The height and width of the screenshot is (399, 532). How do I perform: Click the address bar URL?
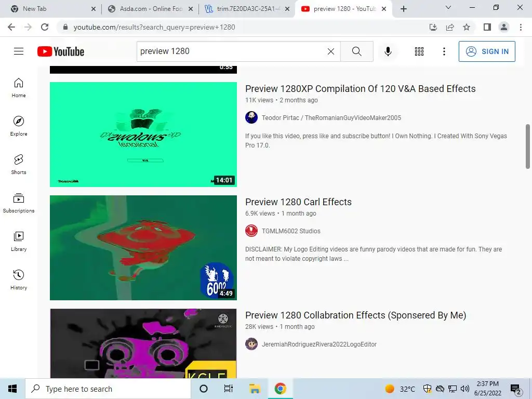154,27
